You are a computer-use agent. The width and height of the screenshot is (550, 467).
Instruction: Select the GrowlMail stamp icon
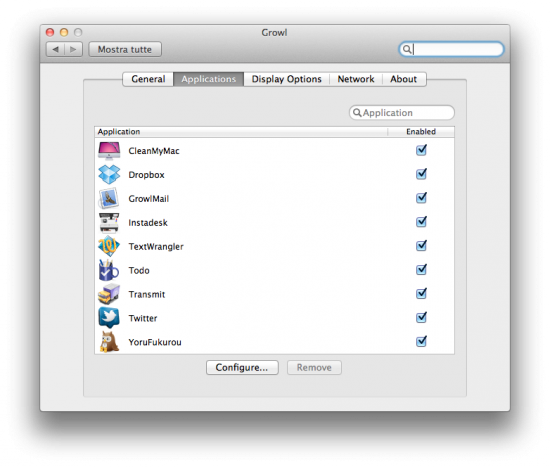(109, 199)
